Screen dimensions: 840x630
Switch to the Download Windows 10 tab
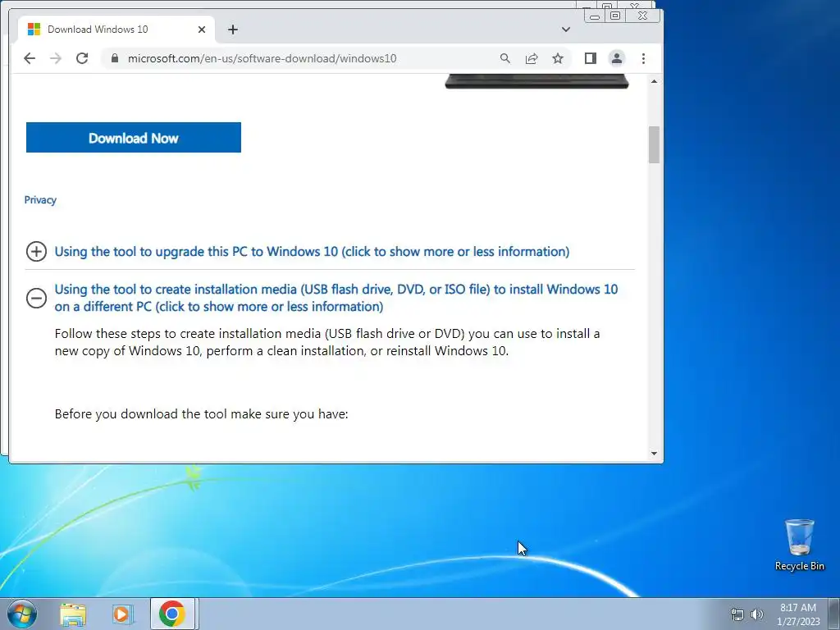(x=116, y=30)
